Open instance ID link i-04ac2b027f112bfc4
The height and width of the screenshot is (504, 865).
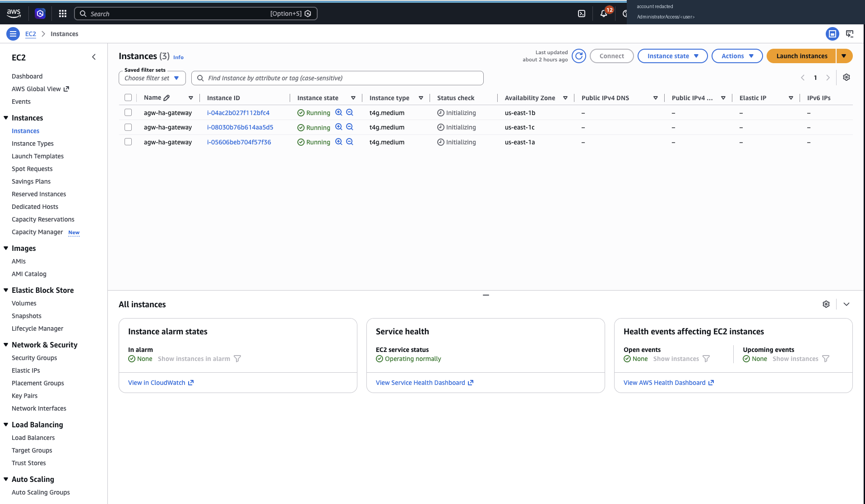pyautogui.click(x=238, y=113)
